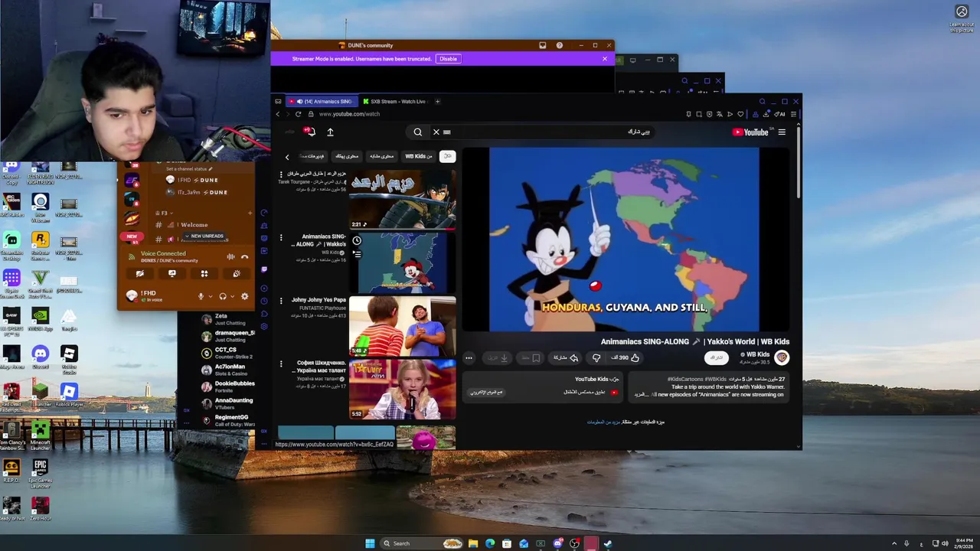Open the browser main menu icon

(x=793, y=114)
